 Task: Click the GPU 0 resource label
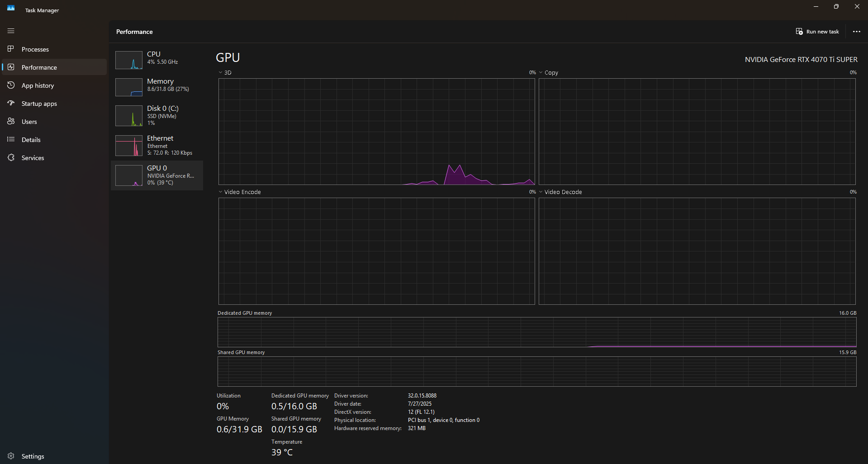157,168
